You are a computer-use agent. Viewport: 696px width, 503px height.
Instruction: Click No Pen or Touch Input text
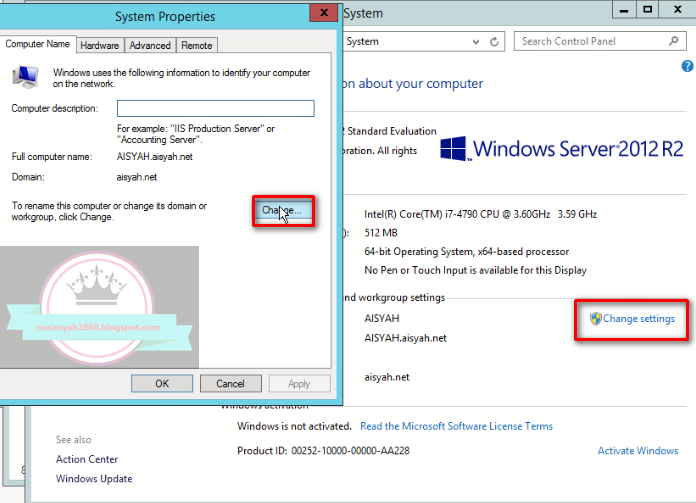pos(475,270)
